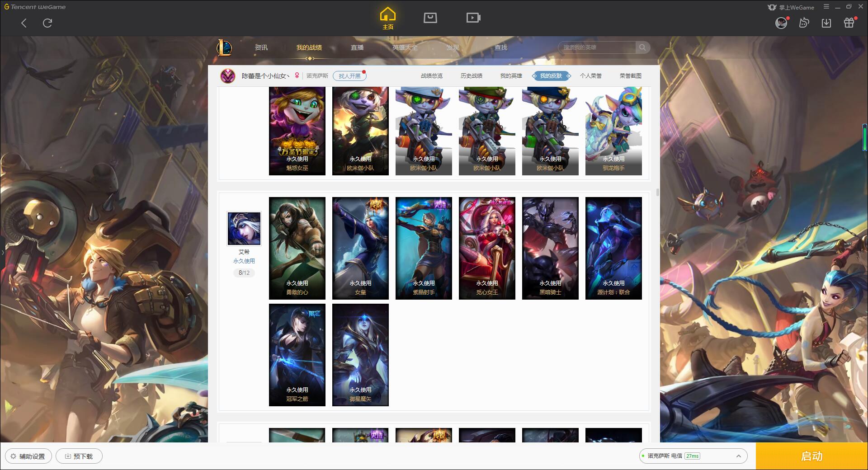Open the 查找 find tab
868x470 pixels.
tap(501, 47)
